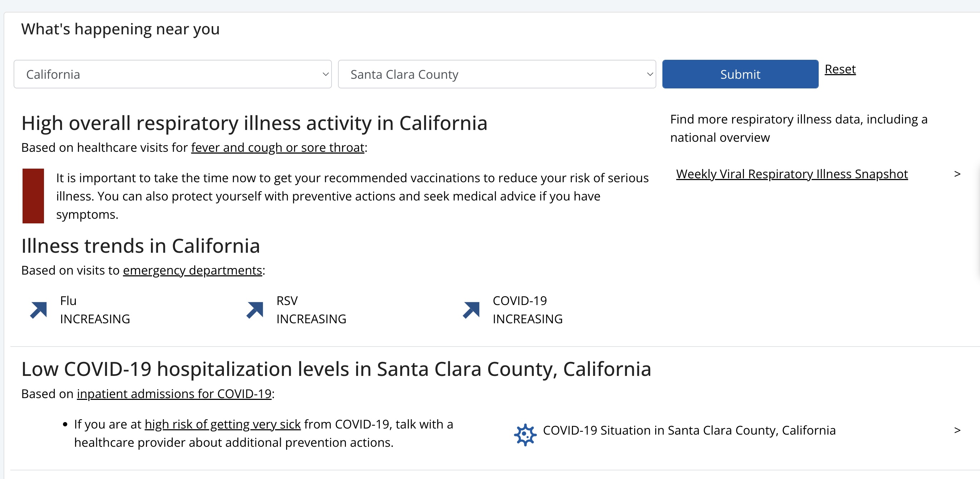
Task: Click the Illness trends in California heading
Action: coord(140,246)
